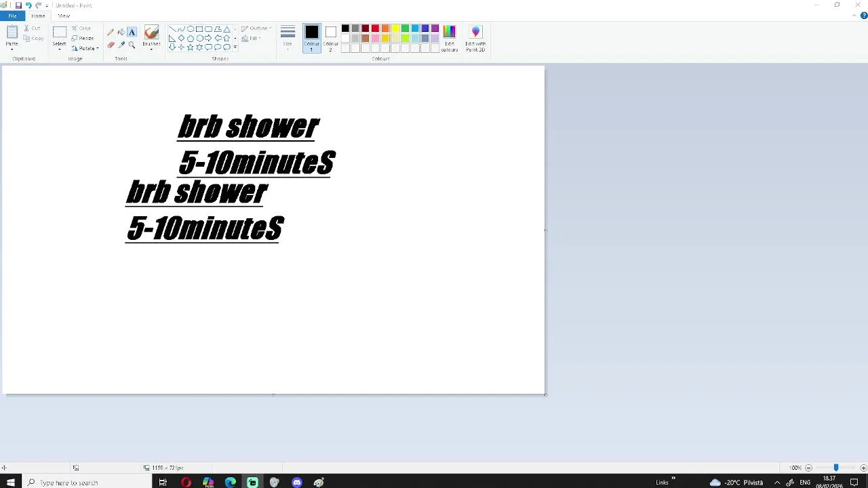868x488 pixels.
Task: Click the weather widget -20°C Pilvistä
Action: [x=736, y=483]
